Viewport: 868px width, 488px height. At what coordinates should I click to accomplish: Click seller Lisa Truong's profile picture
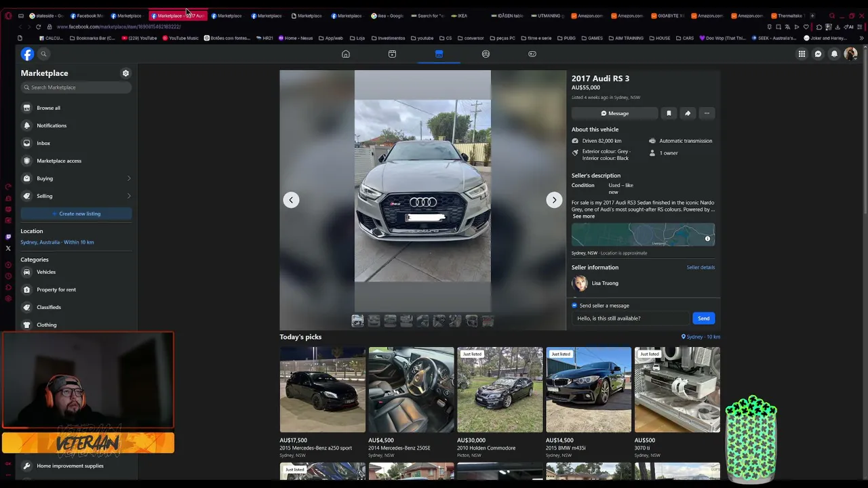pos(579,283)
